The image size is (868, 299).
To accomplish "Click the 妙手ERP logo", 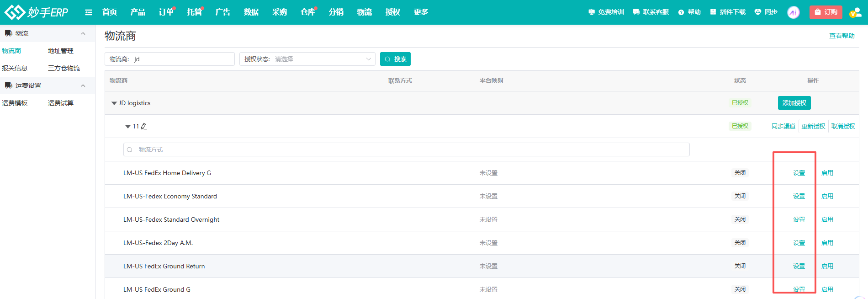I will point(36,12).
